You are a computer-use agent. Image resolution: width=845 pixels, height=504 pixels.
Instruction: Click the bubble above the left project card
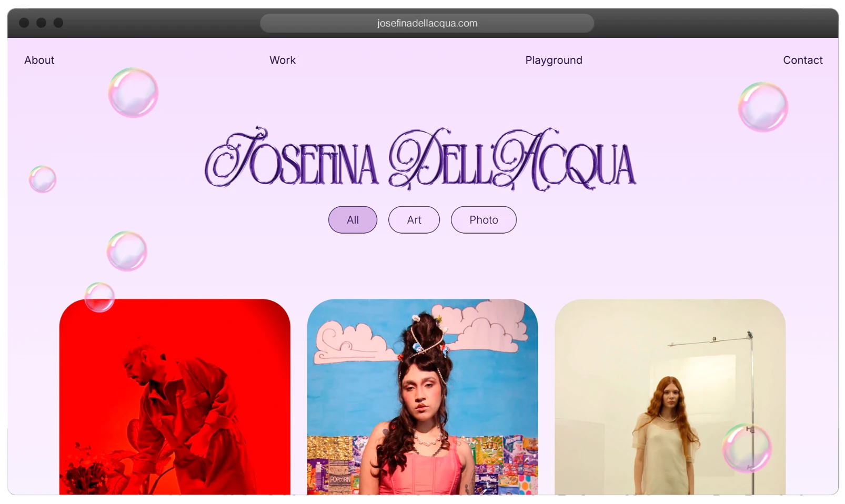[x=100, y=298]
